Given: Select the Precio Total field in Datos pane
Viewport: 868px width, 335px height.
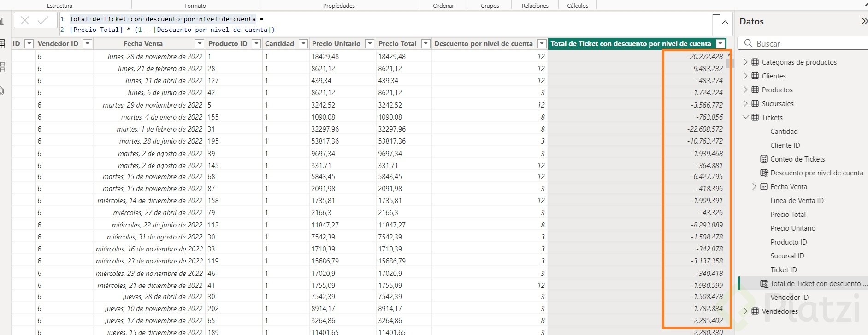Looking at the screenshot, I should pos(788,214).
